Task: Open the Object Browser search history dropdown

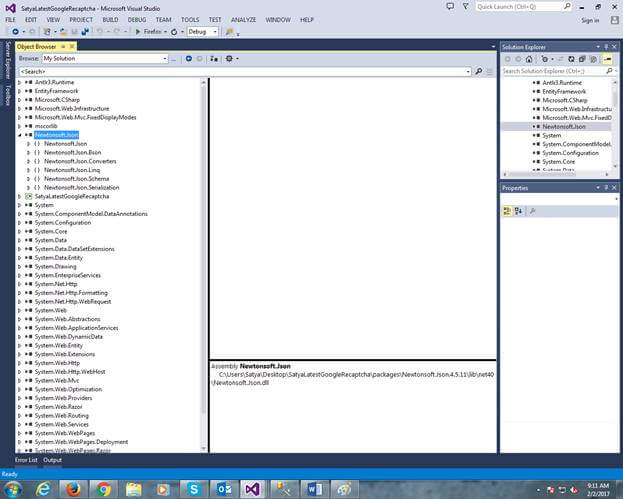Action: coord(468,72)
